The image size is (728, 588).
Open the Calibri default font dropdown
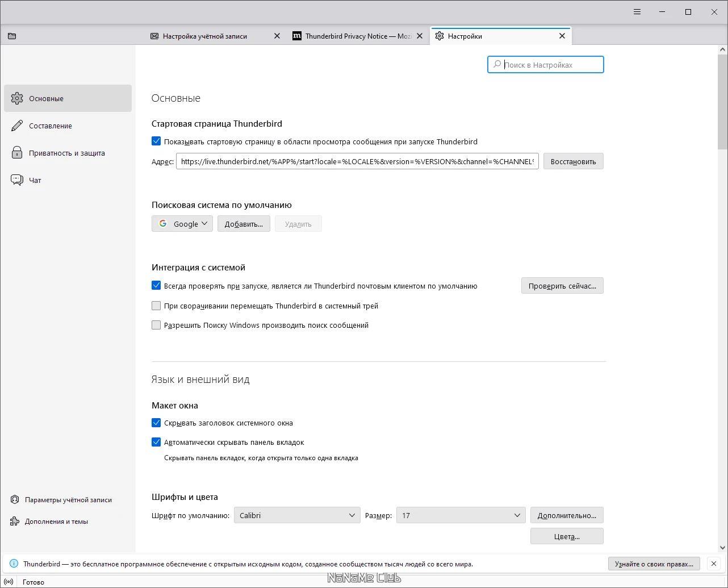297,515
